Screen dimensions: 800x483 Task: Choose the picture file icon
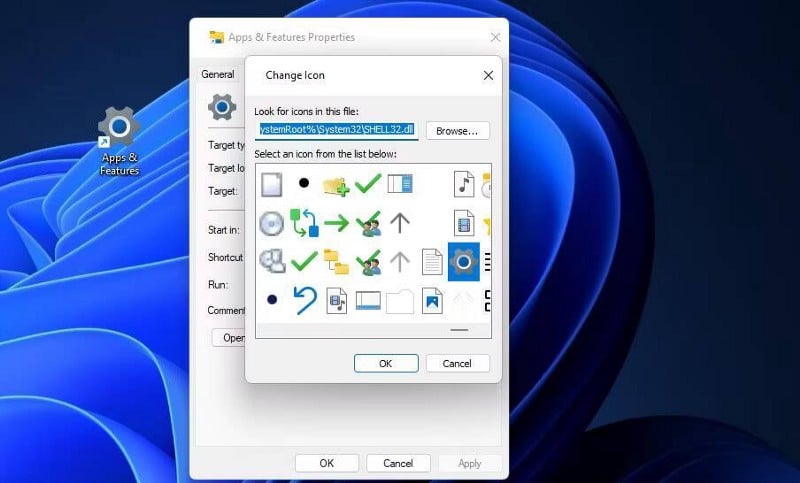pos(432,300)
